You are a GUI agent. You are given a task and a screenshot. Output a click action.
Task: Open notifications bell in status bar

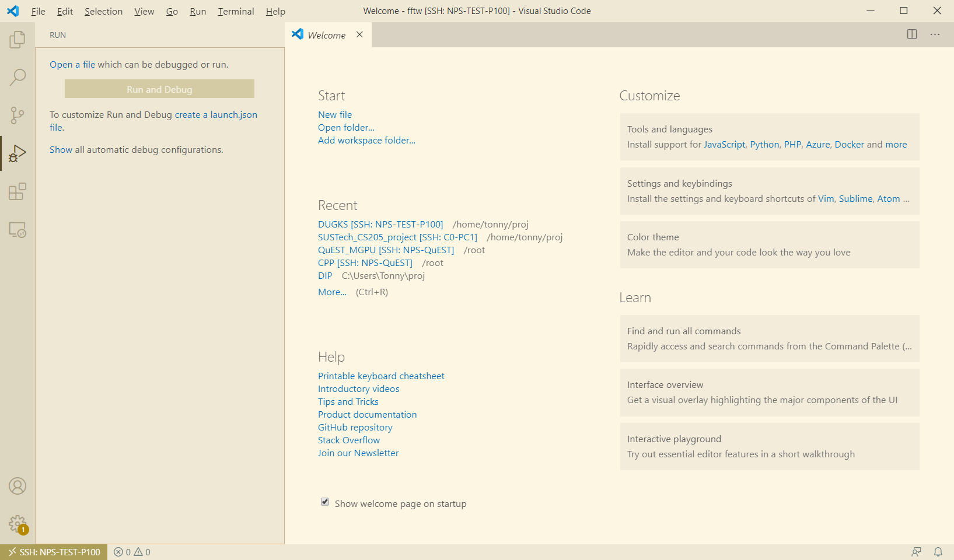click(938, 552)
